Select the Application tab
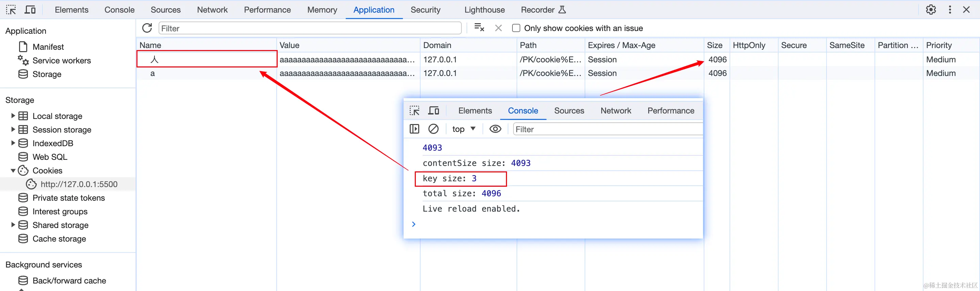Viewport: 980px width, 291px height. point(374,10)
